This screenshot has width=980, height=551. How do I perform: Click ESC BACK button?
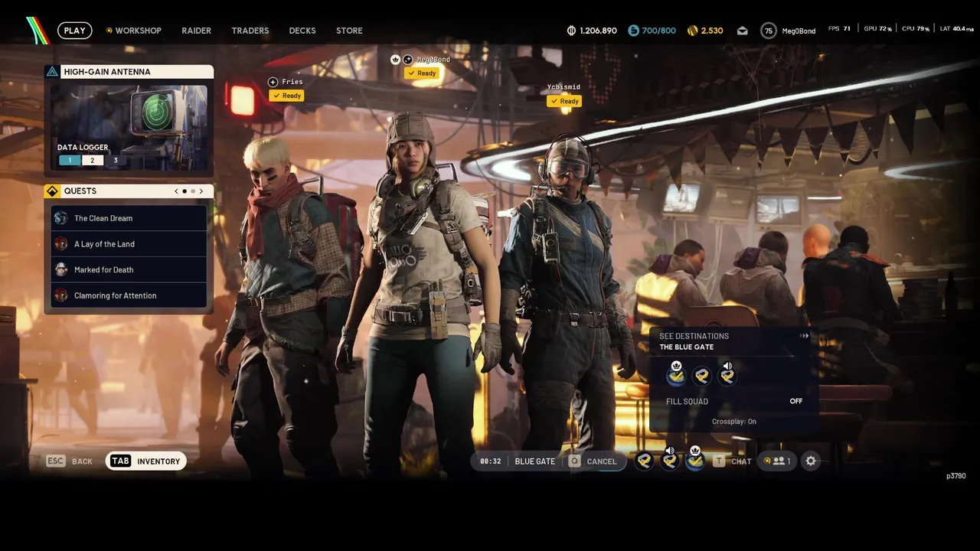(70, 461)
